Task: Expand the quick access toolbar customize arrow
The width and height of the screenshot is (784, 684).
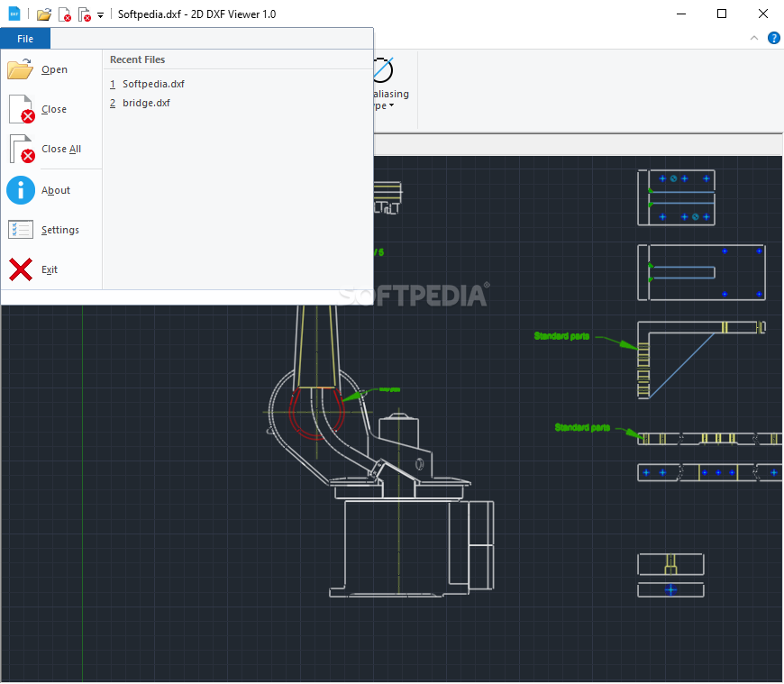Action: (101, 15)
